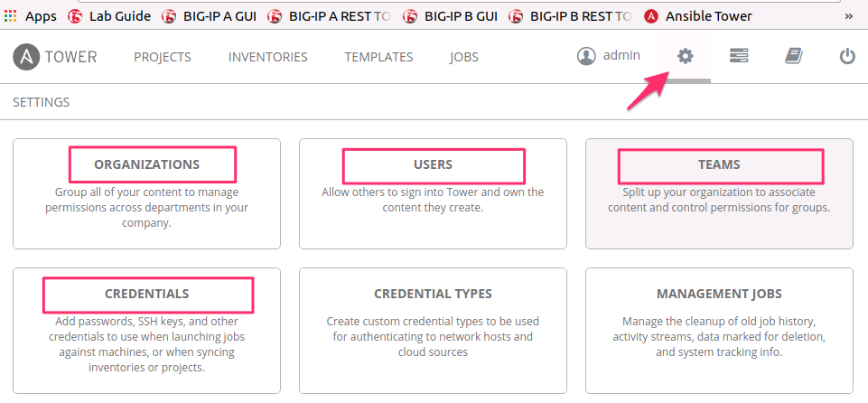The height and width of the screenshot is (403, 868).
Task: Open the BIG-IP A GUI bookmark
Action: click(210, 16)
